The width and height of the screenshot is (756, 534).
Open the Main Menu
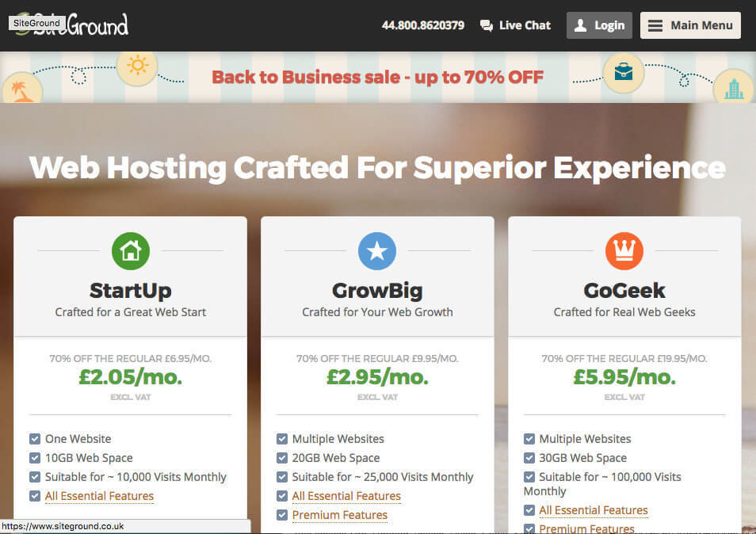click(690, 25)
